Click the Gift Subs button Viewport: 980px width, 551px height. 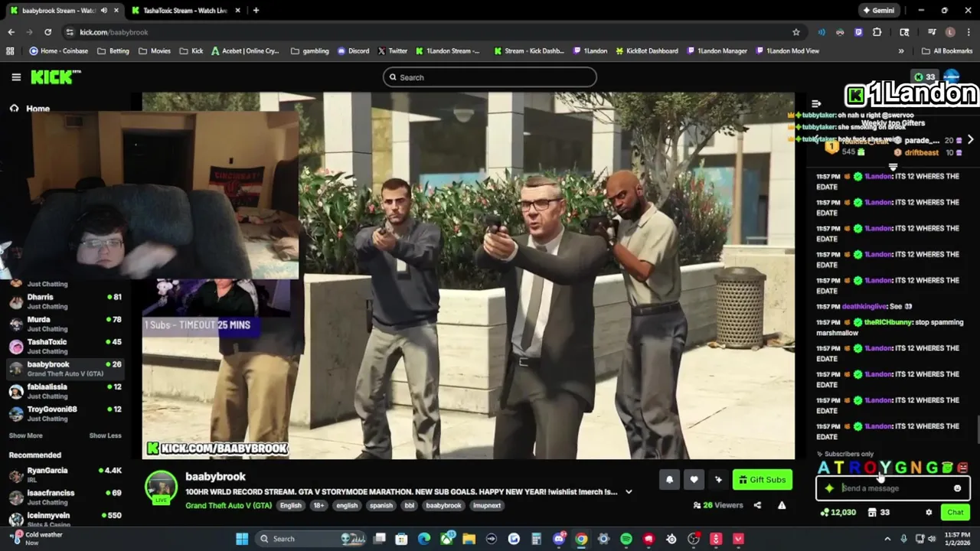[x=762, y=480]
